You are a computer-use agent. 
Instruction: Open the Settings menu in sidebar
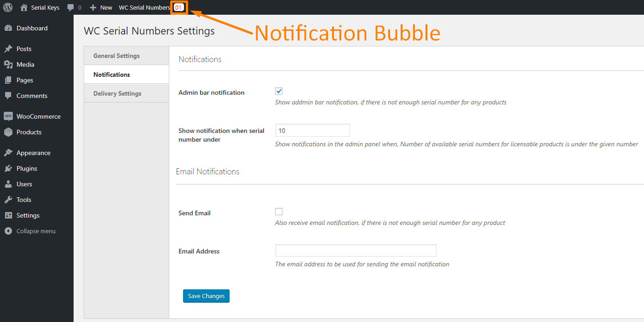pos(28,215)
